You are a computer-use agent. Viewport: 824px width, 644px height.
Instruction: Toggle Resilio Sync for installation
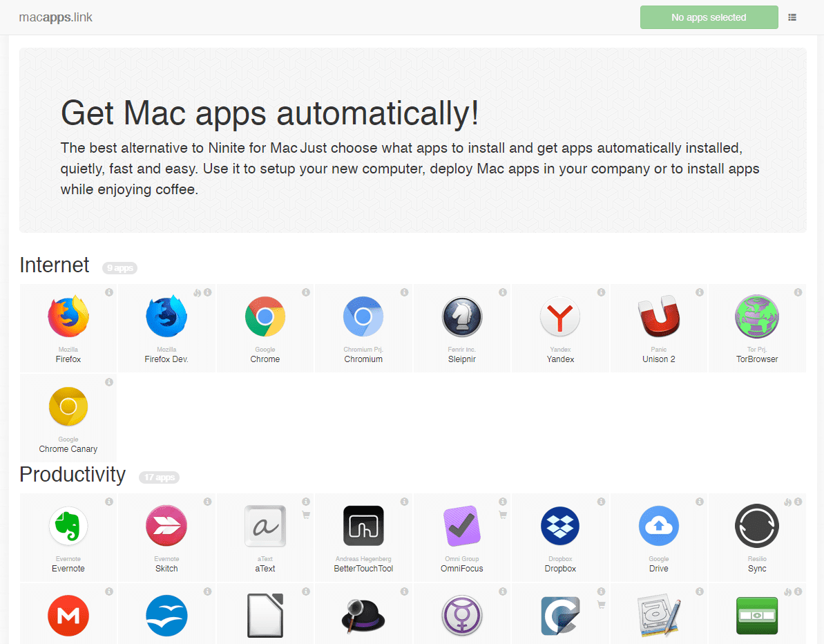click(757, 526)
